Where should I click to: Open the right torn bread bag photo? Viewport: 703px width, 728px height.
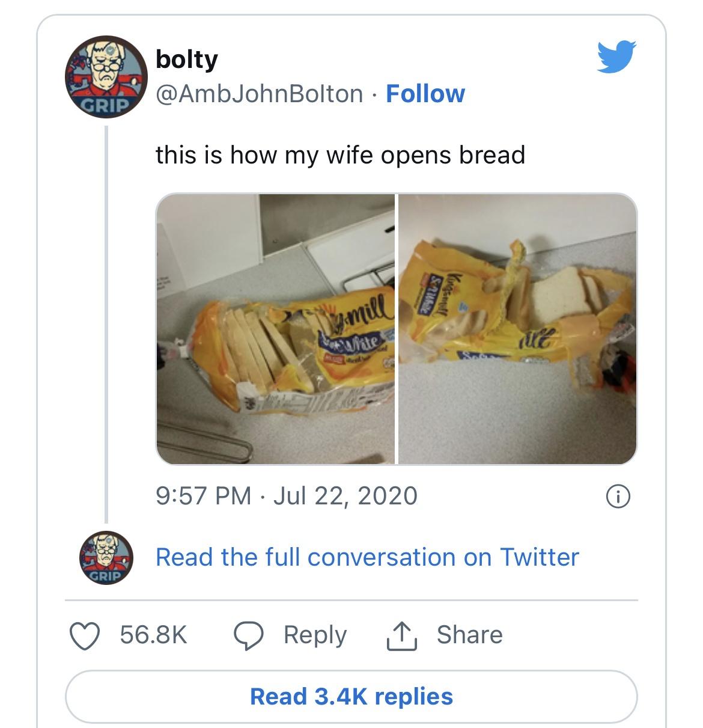(517, 329)
